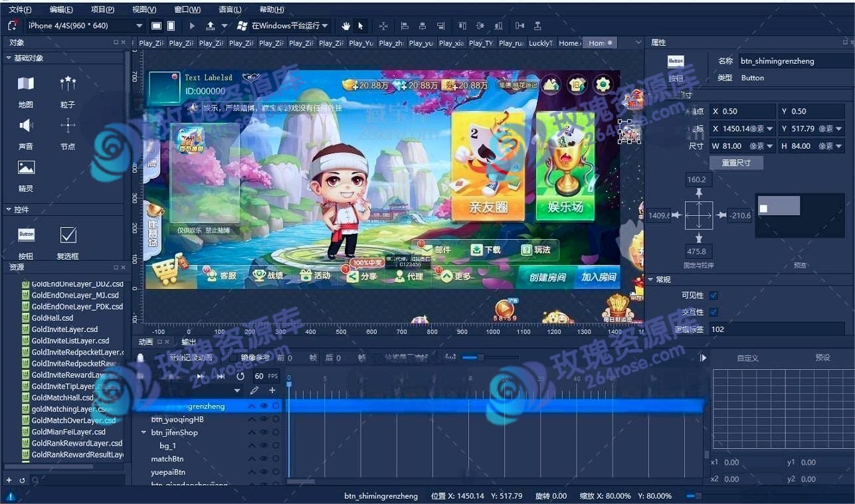Pick the Sound (声音) object icon

point(26,126)
